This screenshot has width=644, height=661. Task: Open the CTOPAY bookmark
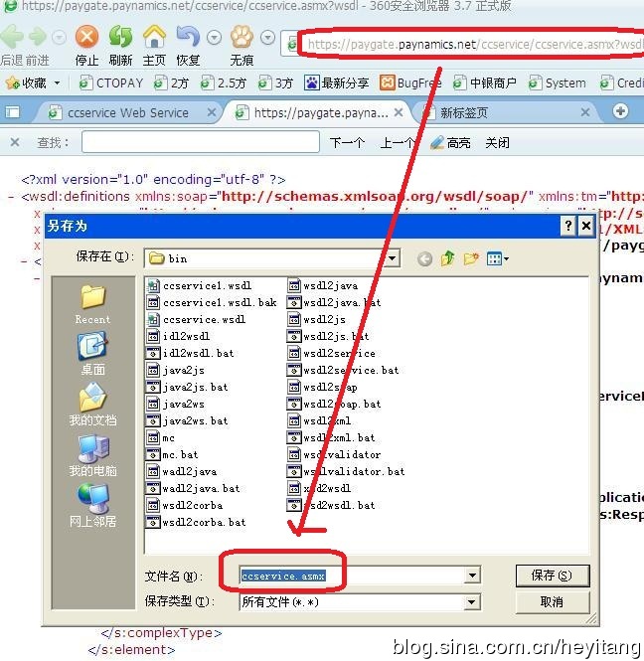[x=111, y=83]
